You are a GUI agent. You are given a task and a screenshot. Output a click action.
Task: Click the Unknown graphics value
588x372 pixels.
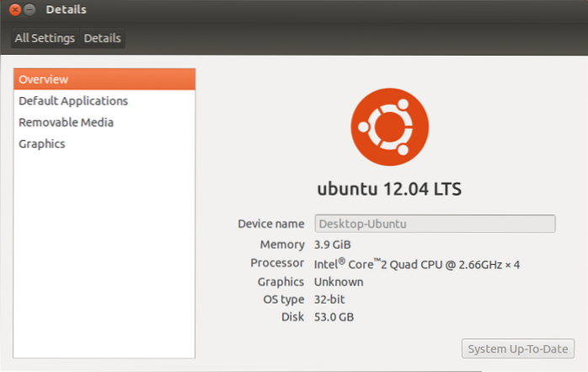click(x=339, y=282)
